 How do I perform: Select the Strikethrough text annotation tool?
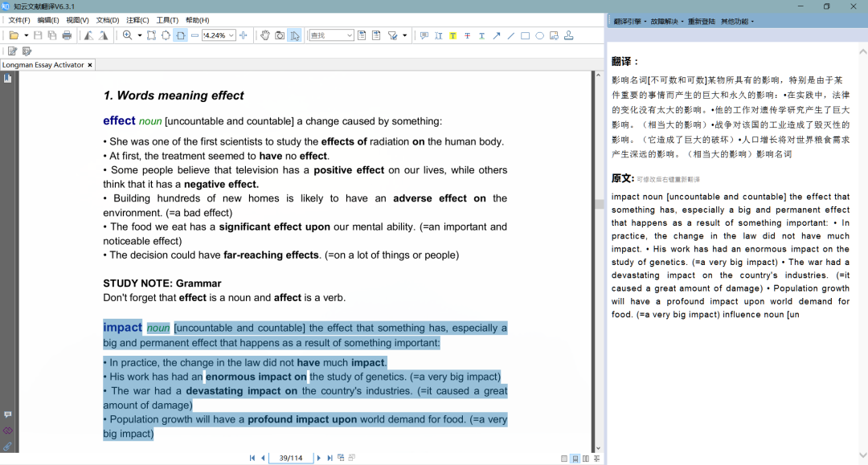coord(467,35)
